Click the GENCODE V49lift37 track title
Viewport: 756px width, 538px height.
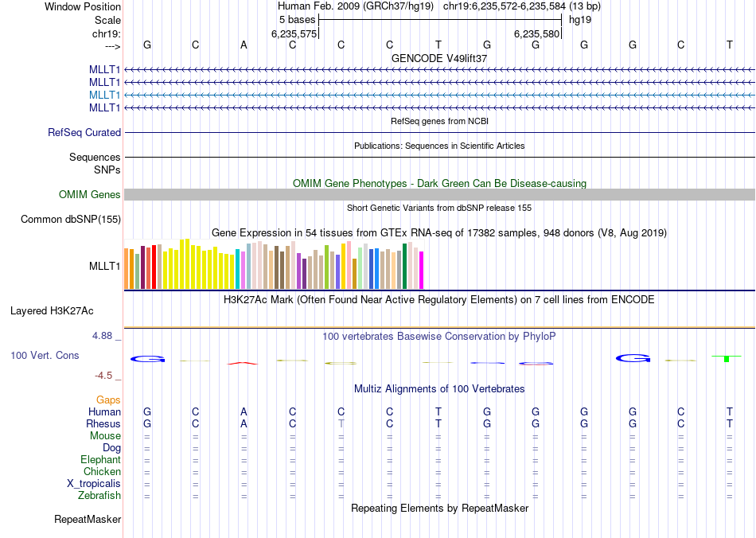point(439,58)
